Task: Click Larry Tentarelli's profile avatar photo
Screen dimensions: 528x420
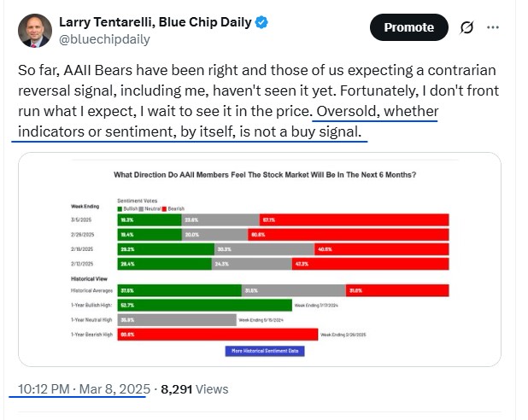Action: click(x=35, y=31)
